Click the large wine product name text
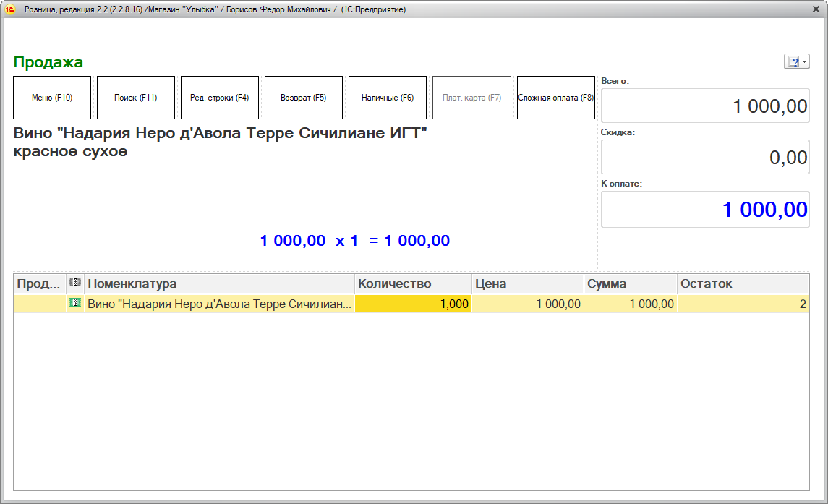828x504 pixels. click(x=220, y=142)
